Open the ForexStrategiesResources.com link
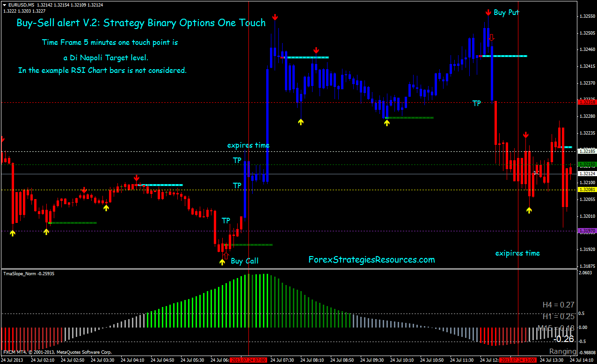Viewport: 597px width, 364px height. pyautogui.click(x=371, y=259)
